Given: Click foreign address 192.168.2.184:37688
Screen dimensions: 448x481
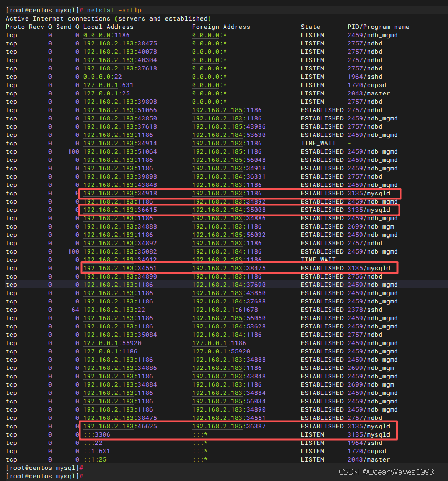Looking at the screenshot, I should click(229, 301).
